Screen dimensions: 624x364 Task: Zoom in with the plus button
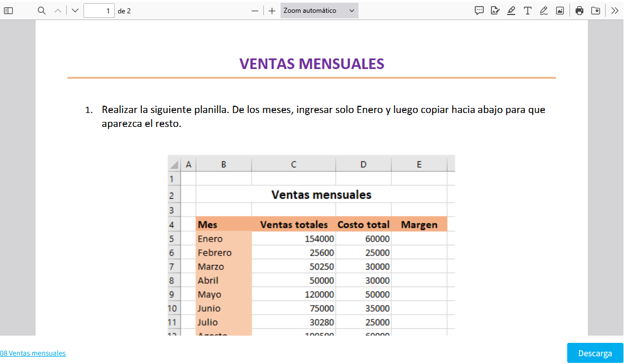[272, 11]
